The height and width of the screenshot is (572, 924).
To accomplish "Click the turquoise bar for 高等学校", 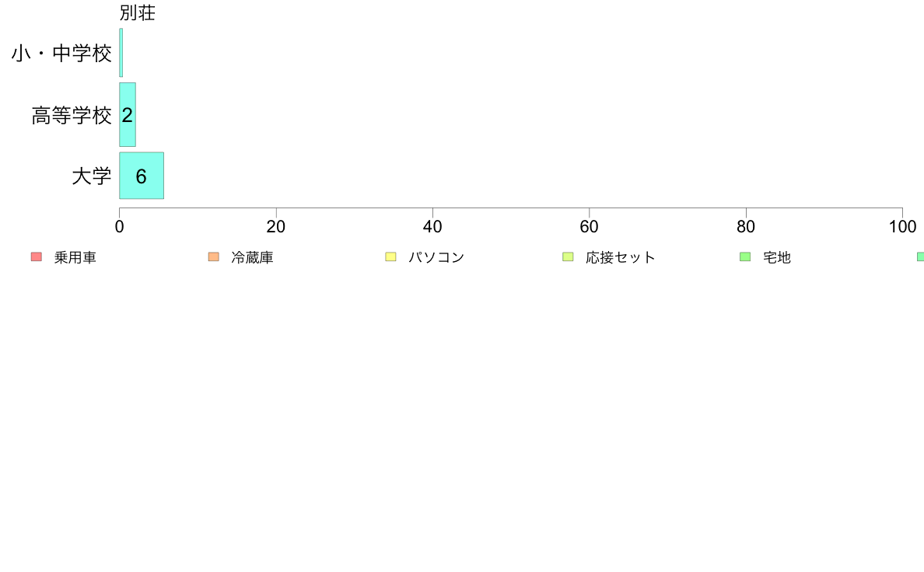I will (x=128, y=115).
